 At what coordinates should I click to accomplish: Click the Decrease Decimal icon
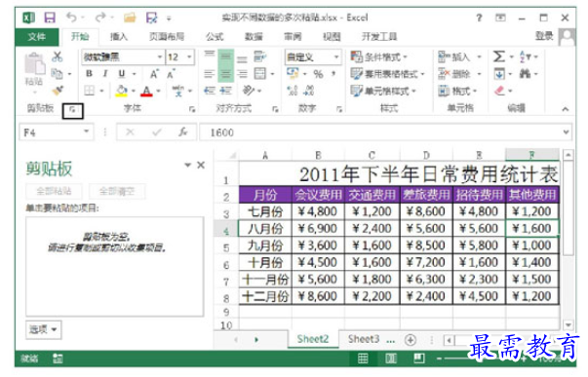coord(309,91)
